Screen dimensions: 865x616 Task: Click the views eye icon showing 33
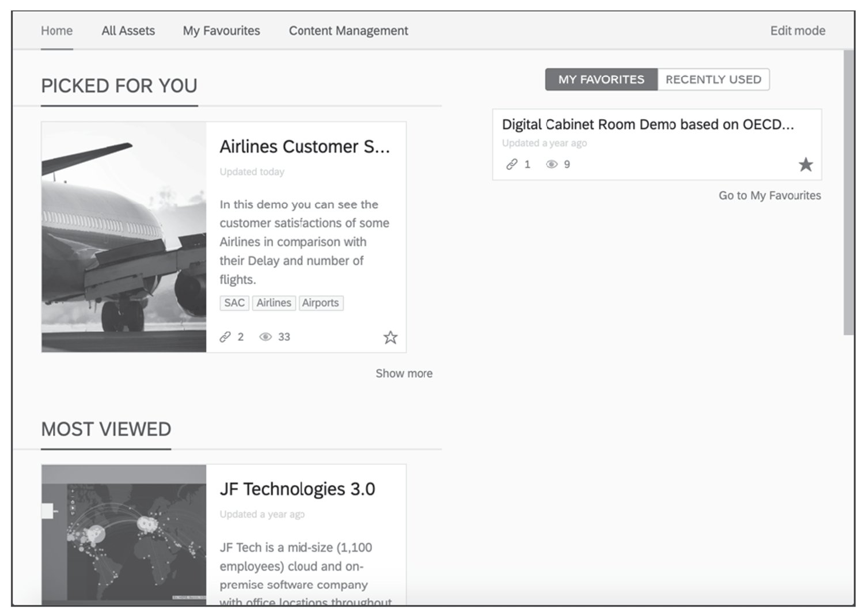click(x=266, y=337)
